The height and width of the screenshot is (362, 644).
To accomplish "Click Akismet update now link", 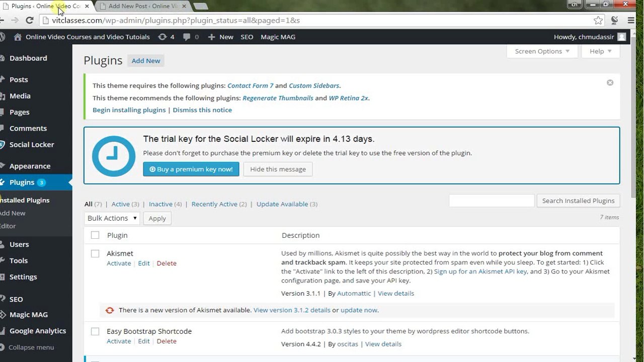I will [x=359, y=310].
